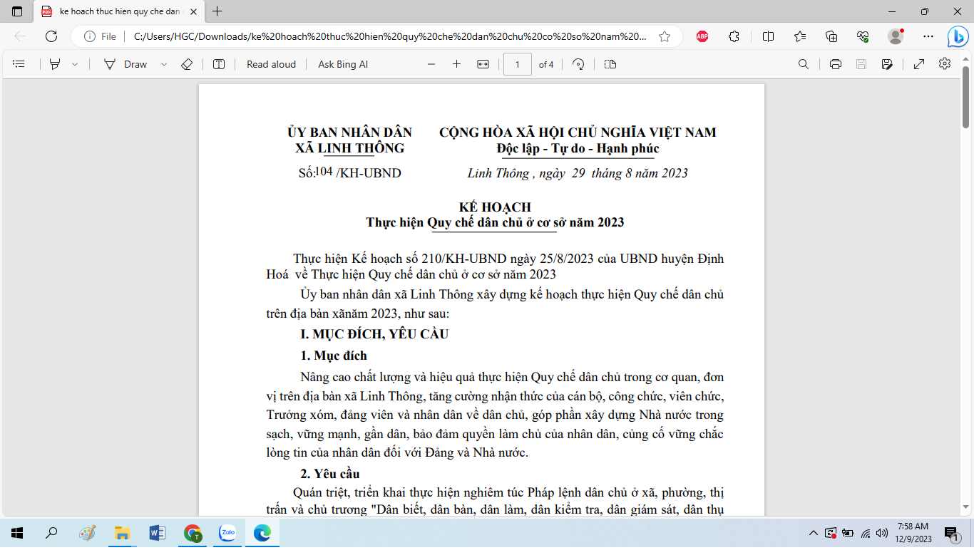Open the Favorites list
Image resolution: width=974 pixels, height=560 pixels.
pyautogui.click(x=800, y=36)
